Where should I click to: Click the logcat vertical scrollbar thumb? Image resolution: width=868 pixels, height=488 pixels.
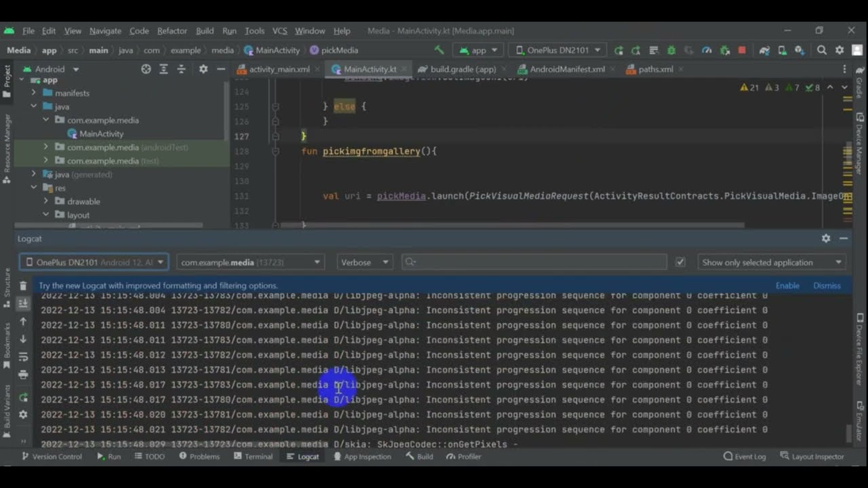click(848, 432)
